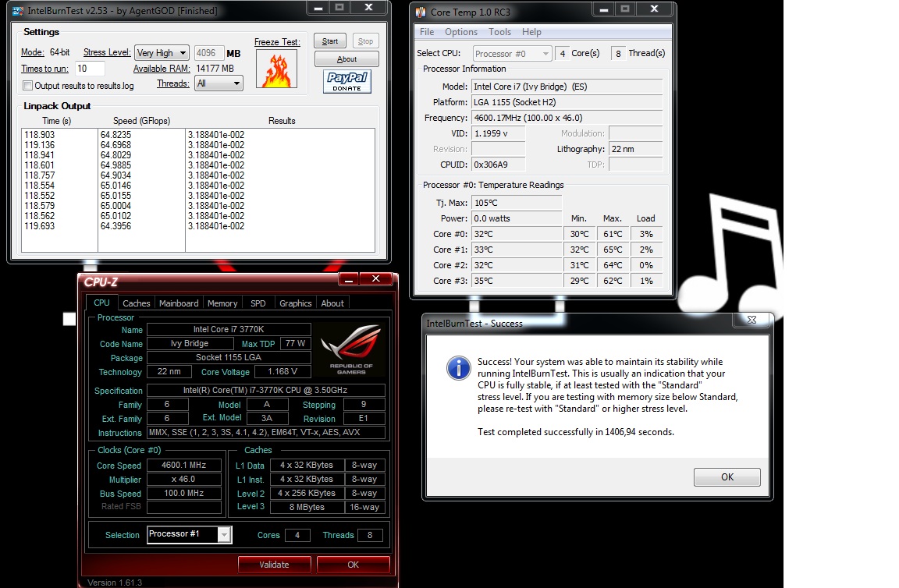Click the Platform LGA 1155 field
This screenshot has width=899, height=588.
point(567,102)
